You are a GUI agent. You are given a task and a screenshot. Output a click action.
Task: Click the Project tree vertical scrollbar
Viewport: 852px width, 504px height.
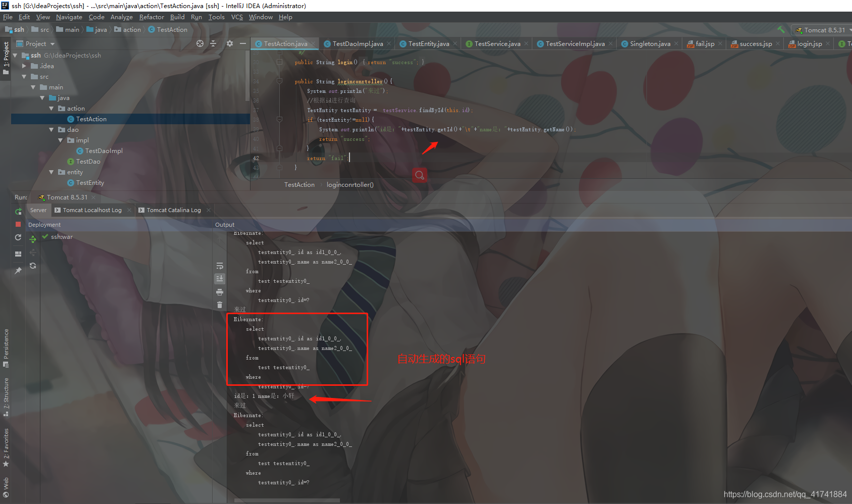click(x=247, y=75)
